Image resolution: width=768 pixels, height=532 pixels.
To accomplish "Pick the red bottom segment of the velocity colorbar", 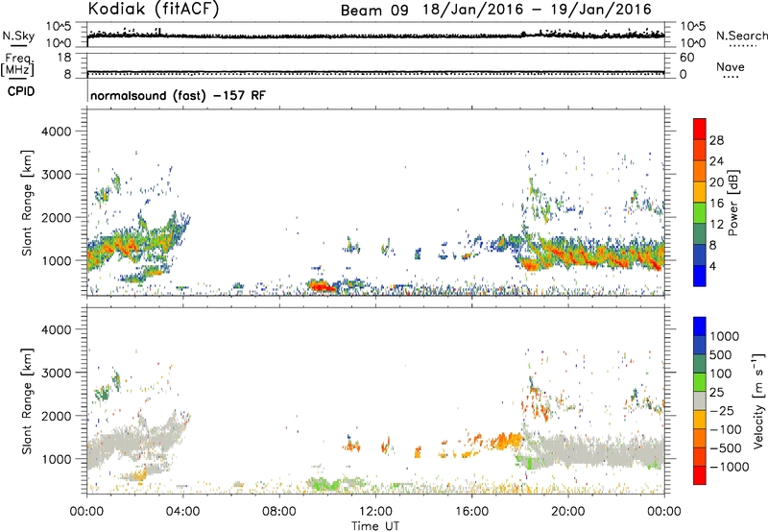I will click(x=700, y=475).
